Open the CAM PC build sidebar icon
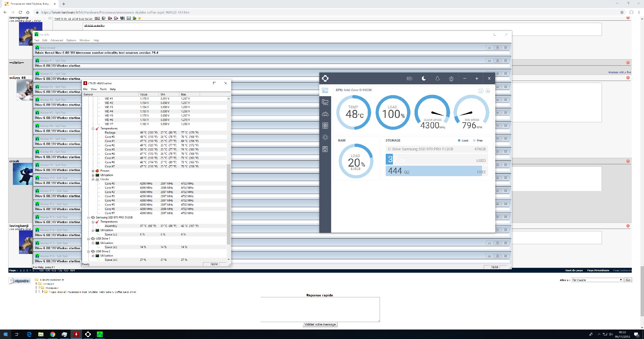Viewport: 644px width, 339px height. [x=325, y=102]
